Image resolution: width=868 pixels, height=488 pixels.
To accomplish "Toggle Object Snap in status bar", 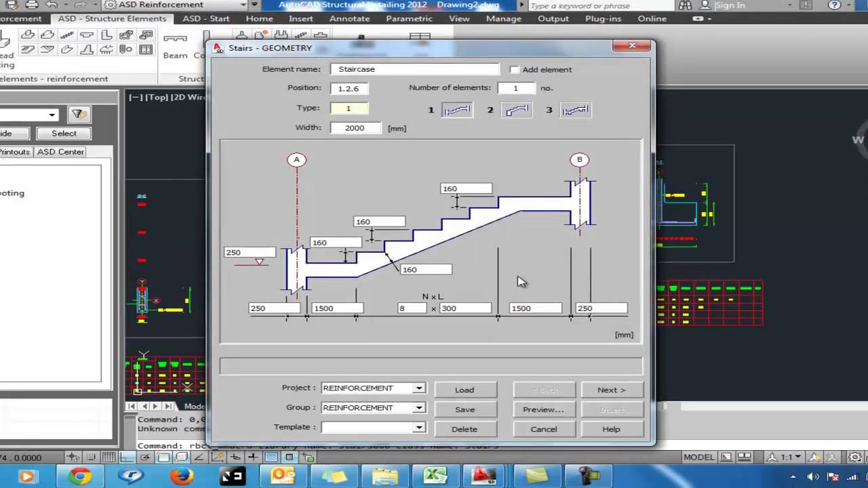I will (x=163, y=457).
